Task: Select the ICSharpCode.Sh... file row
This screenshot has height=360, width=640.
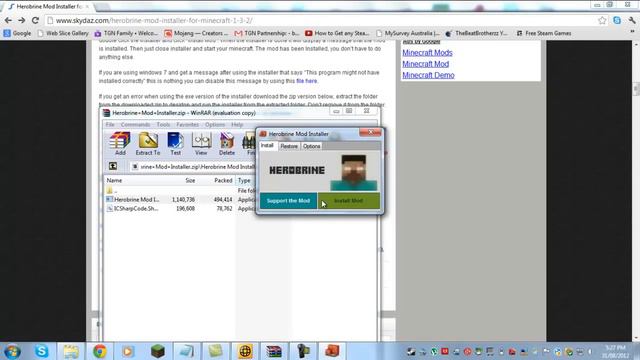Action: 180,209
